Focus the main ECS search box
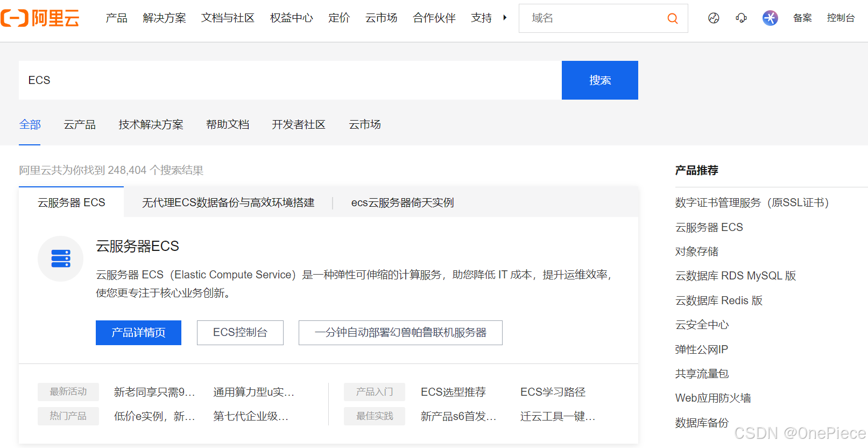Screen dimensions: 868x448 click(x=290, y=80)
